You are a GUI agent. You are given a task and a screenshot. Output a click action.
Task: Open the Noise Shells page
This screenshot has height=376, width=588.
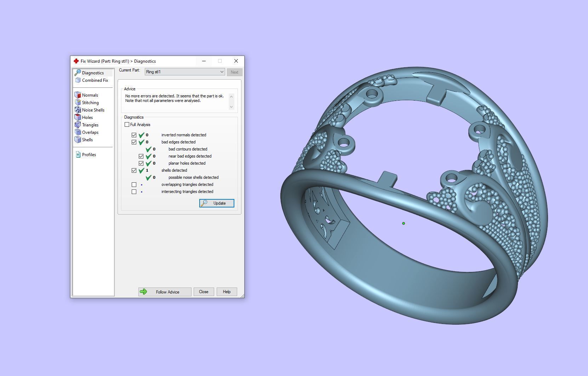coord(93,110)
